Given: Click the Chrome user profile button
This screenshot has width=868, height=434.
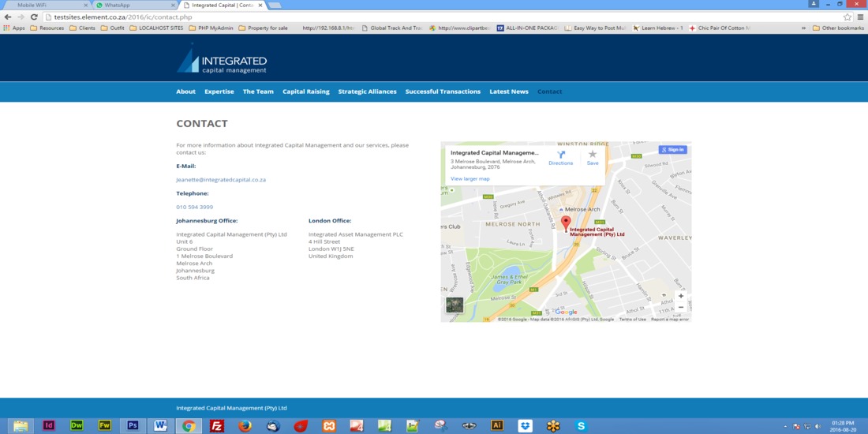Looking at the screenshot, I should (x=814, y=3).
